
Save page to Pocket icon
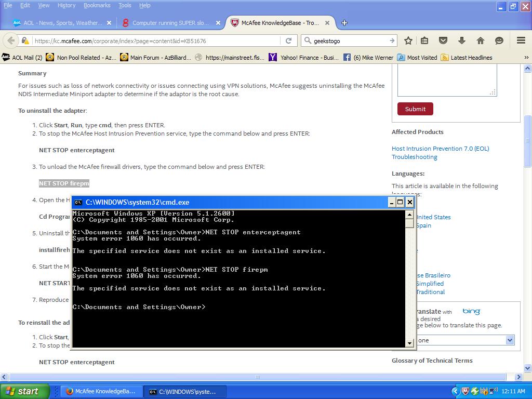443,41
